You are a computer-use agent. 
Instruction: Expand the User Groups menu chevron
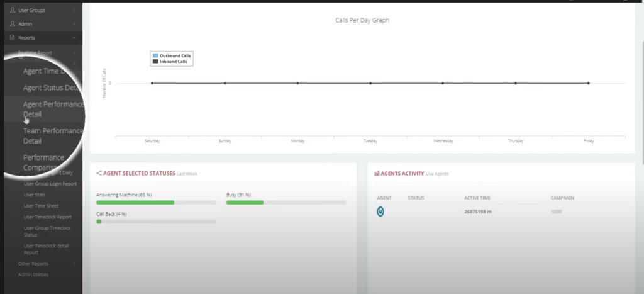[74, 10]
